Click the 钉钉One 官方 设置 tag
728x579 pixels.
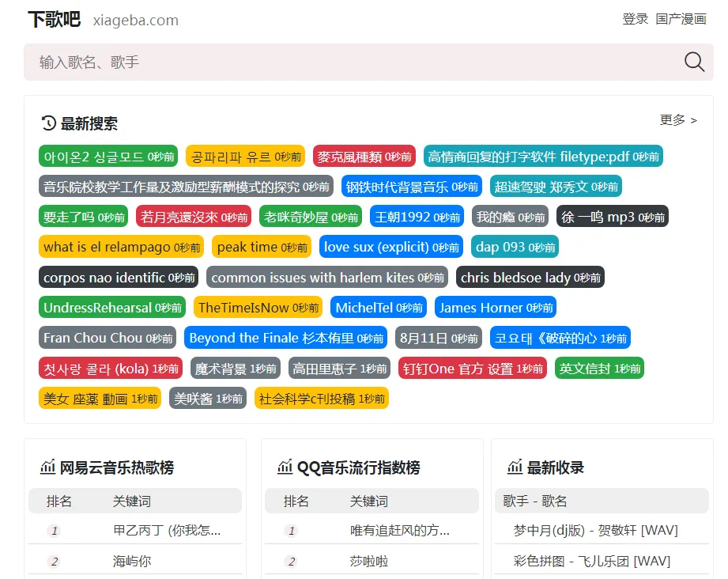tap(473, 369)
